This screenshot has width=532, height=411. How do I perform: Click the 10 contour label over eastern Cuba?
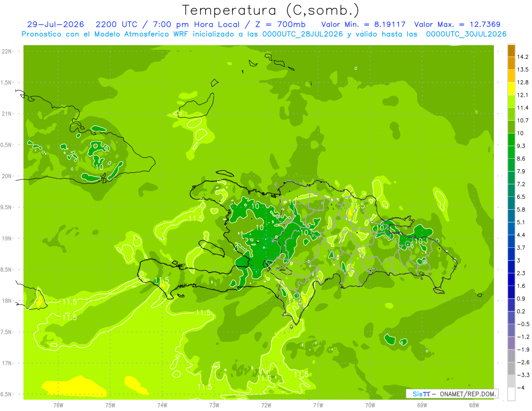99,167
